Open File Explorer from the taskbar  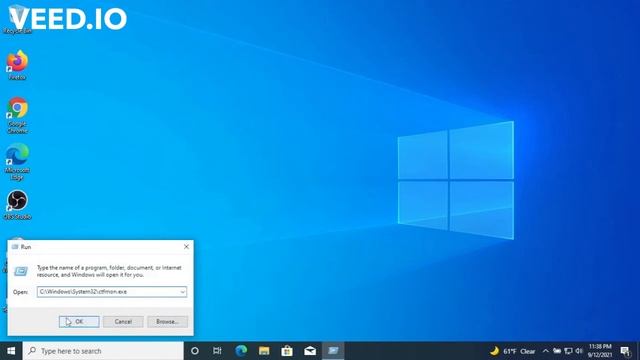click(264, 351)
